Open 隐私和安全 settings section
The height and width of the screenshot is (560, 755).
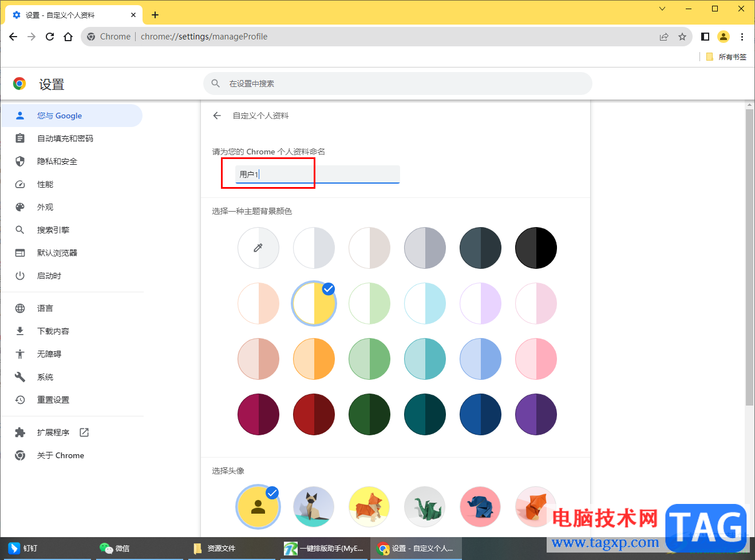[57, 161]
